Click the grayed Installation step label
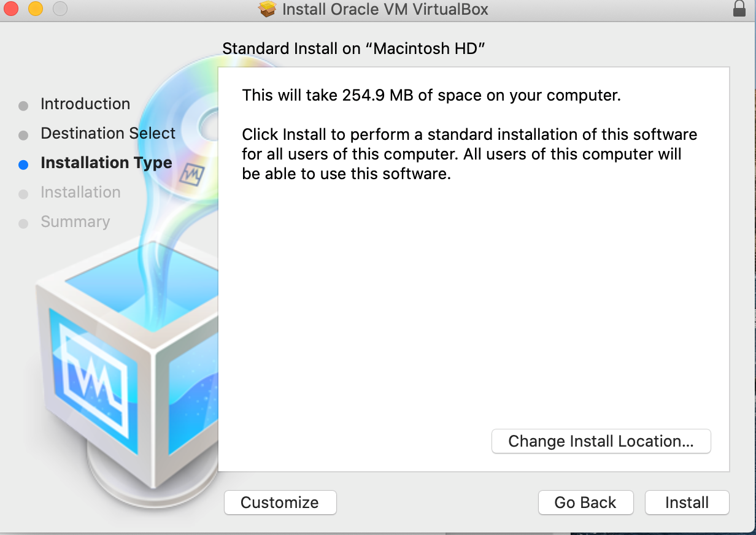This screenshot has height=535, width=756. tap(80, 192)
